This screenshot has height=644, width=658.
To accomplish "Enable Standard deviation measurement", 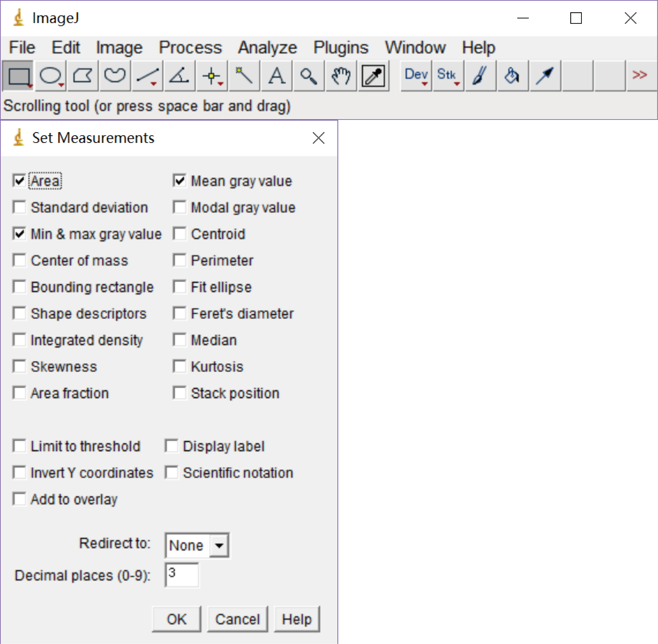I will click(19, 207).
